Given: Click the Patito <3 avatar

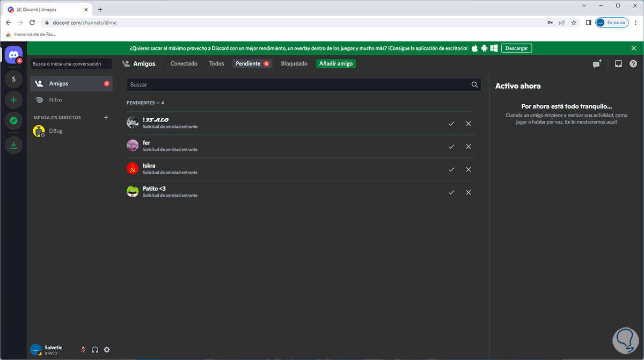Looking at the screenshot, I should [133, 192].
